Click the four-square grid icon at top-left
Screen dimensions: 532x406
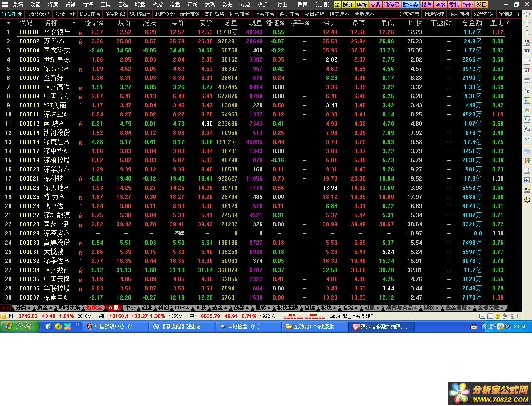coord(5,5)
